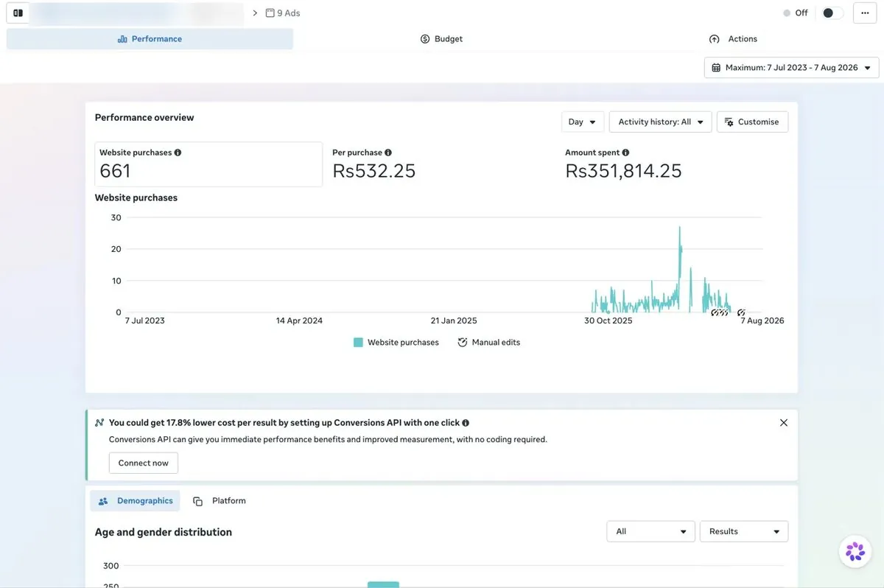Open the Results metric dropdown
The image size is (884, 588).
click(x=744, y=531)
